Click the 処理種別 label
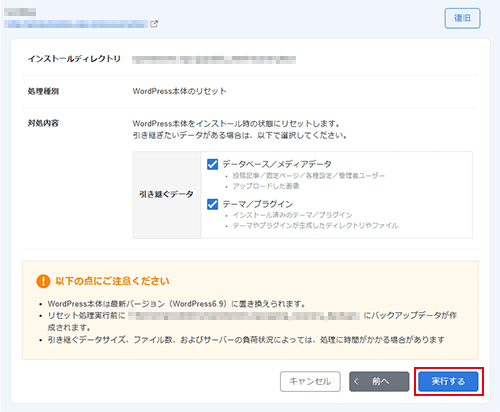The image size is (500, 412). (43, 91)
